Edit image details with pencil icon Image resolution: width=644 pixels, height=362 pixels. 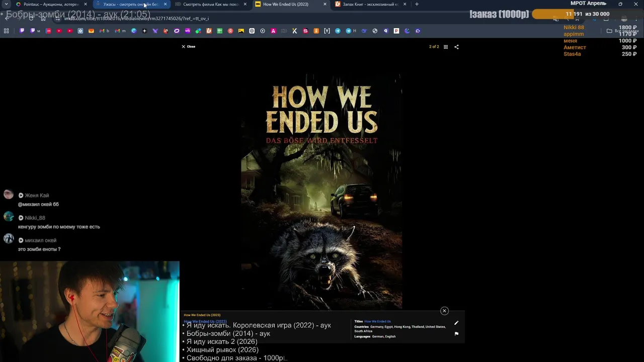tap(456, 323)
